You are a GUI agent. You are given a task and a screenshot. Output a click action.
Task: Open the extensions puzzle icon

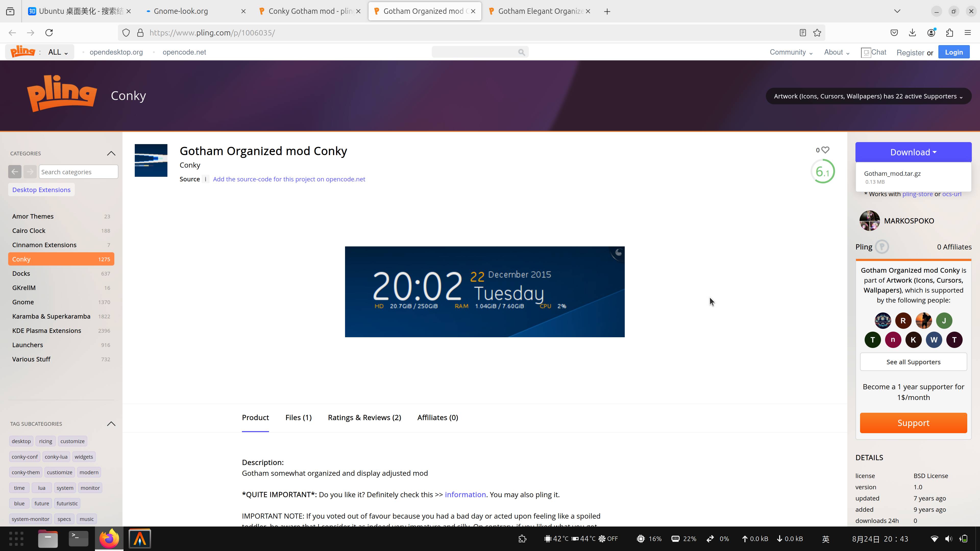[950, 33]
